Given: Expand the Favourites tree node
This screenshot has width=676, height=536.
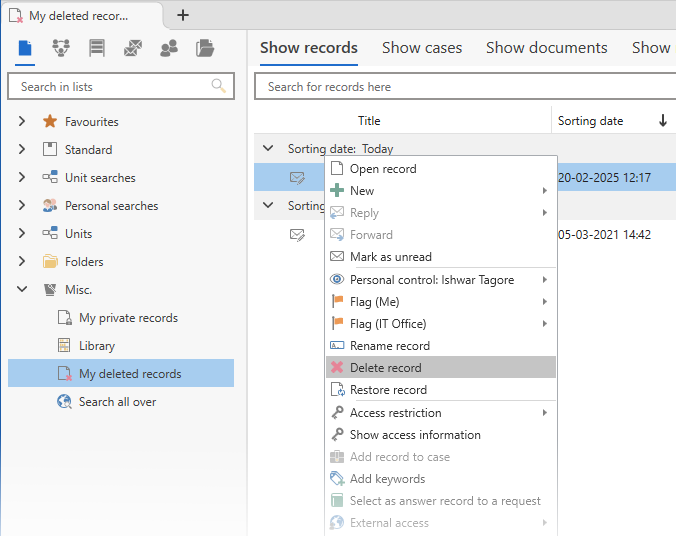Looking at the screenshot, I should pos(22,122).
